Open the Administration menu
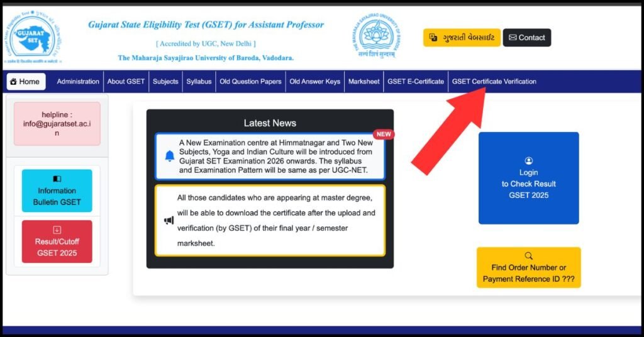 coord(78,82)
